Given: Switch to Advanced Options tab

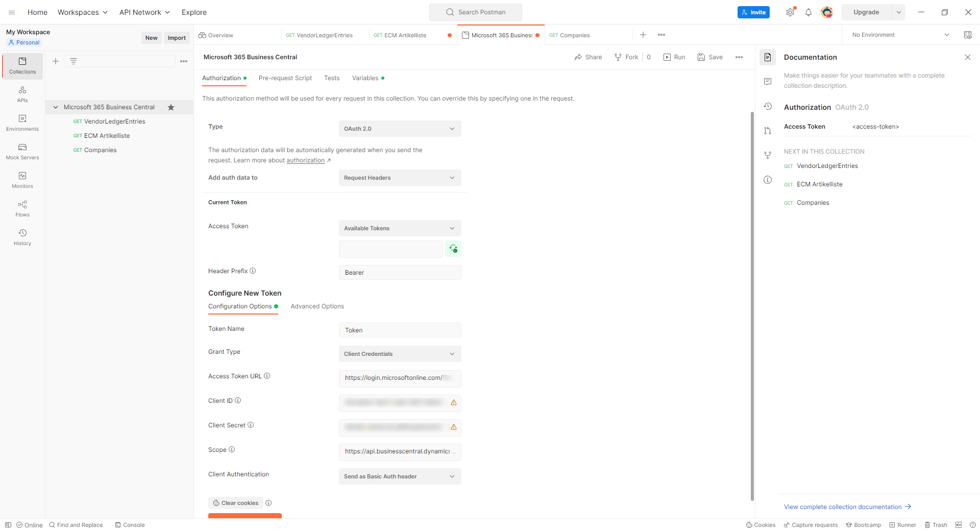Looking at the screenshot, I should tap(317, 306).
